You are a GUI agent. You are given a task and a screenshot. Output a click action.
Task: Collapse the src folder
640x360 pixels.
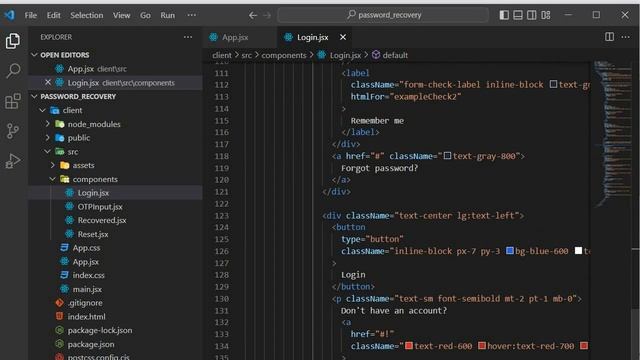tap(48, 151)
